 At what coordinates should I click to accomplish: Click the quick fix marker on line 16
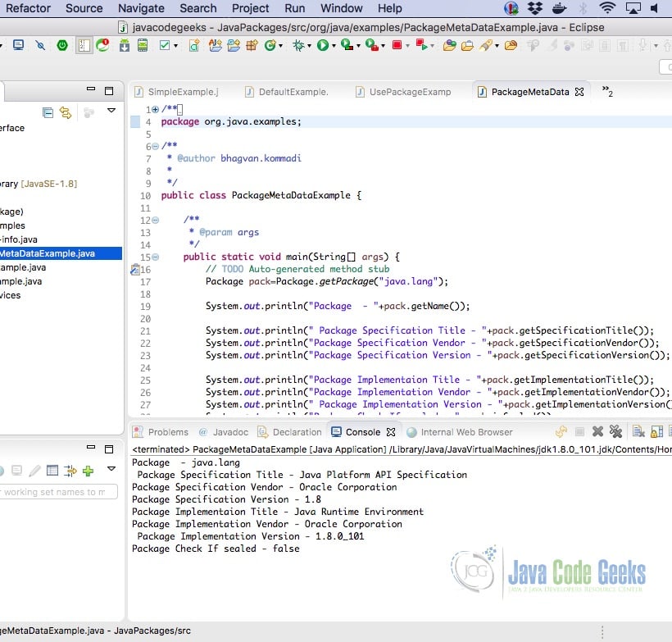coord(134,268)
